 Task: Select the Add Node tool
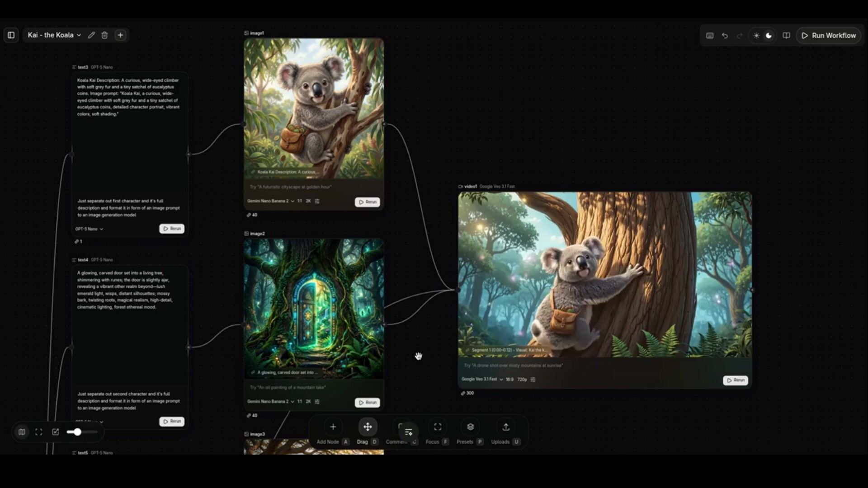pos(333,427)
